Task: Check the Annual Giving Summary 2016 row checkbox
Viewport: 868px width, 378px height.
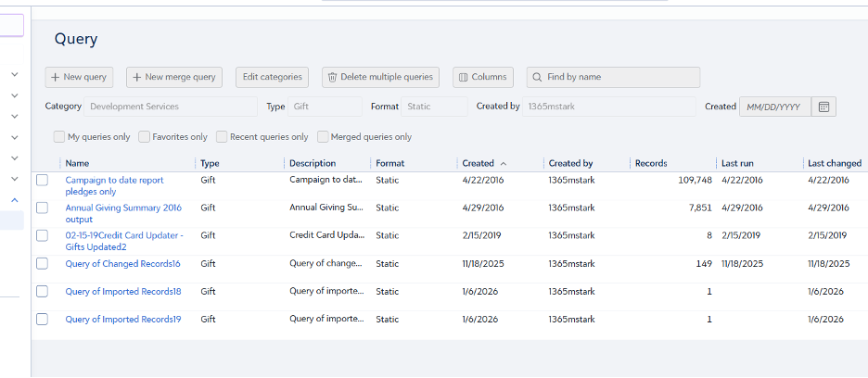Action: point(42,208)
